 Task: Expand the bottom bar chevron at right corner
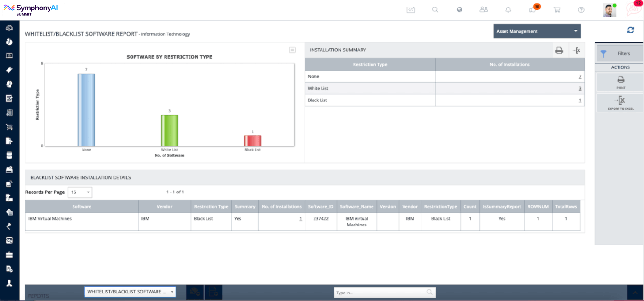tap(636, 293)
